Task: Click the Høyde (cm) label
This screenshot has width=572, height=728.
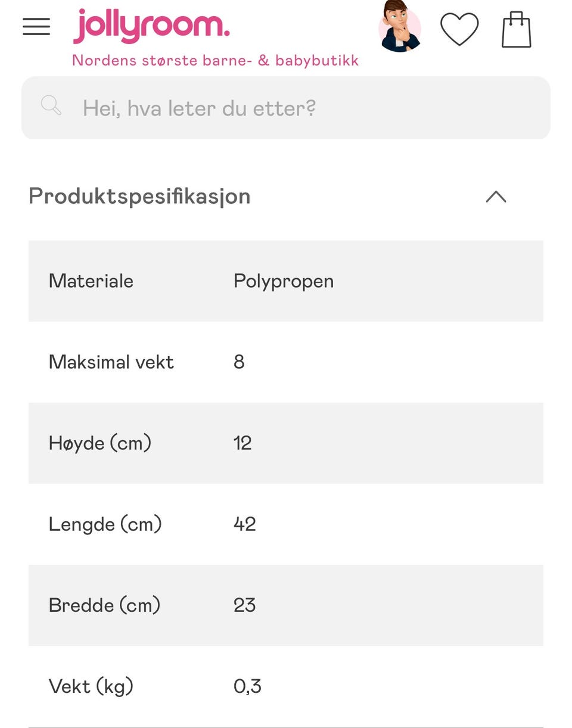Action: click(x=100, y=443)
